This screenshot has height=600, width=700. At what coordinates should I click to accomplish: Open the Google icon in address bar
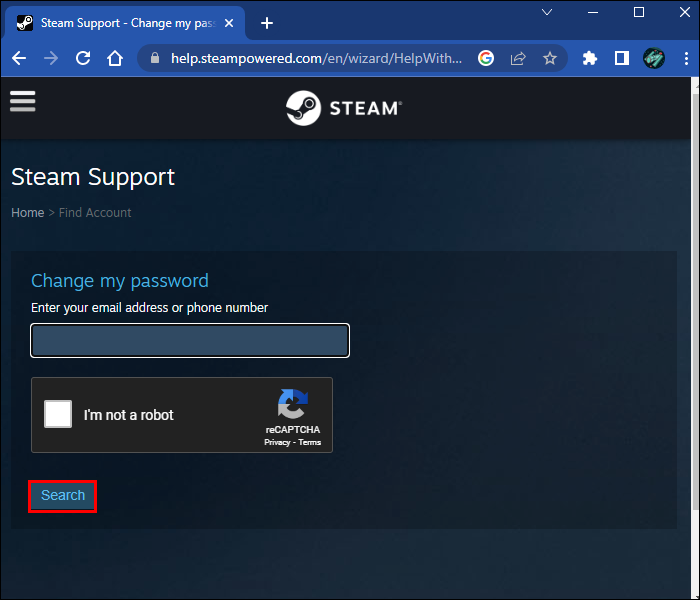click(x=486, y=58)
